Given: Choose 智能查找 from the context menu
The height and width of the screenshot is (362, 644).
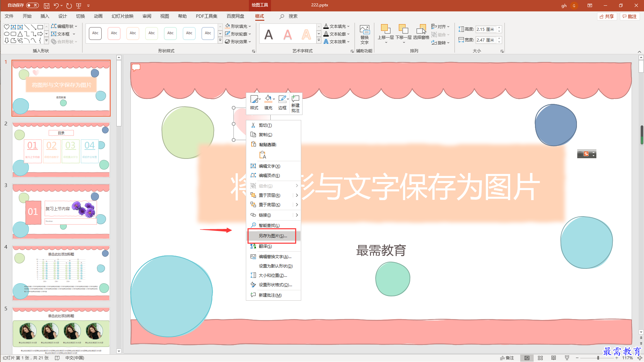Looking at the screenshot, I should (x=273, y=226).
